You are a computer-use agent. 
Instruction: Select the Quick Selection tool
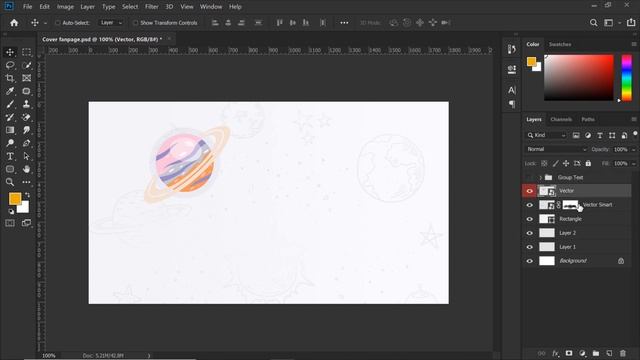(27, 65)
